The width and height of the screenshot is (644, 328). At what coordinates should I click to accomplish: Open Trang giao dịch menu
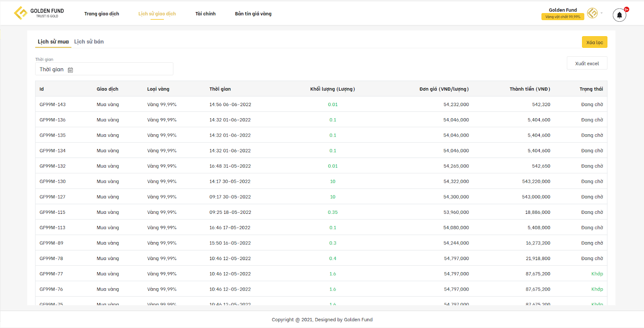(102, 14)
